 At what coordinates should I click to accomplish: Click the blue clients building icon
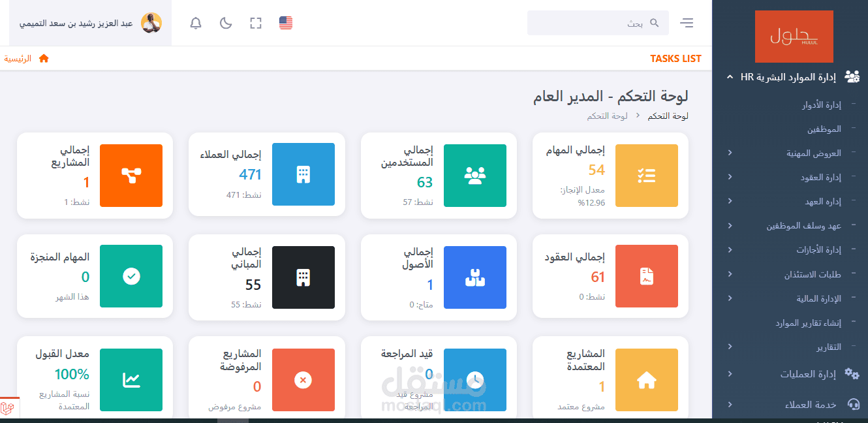303,174
